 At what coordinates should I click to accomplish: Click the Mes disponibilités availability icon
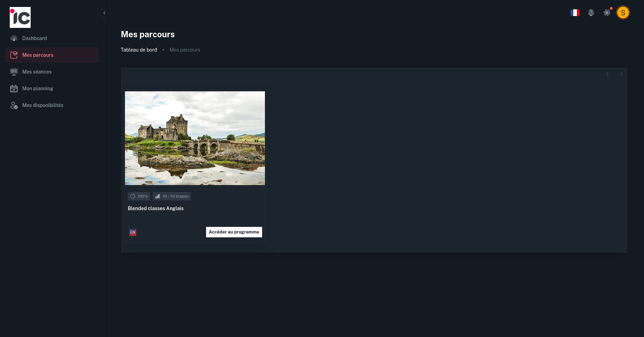[14, 105]
